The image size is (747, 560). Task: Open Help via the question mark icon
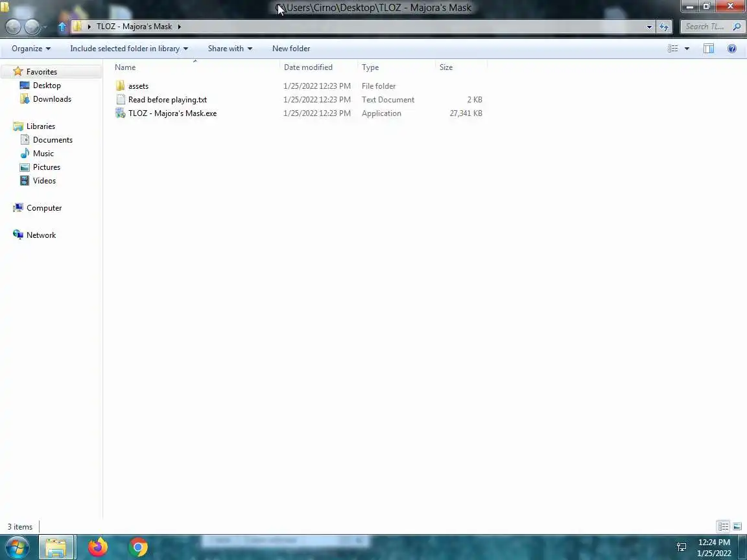click(731, 49)
